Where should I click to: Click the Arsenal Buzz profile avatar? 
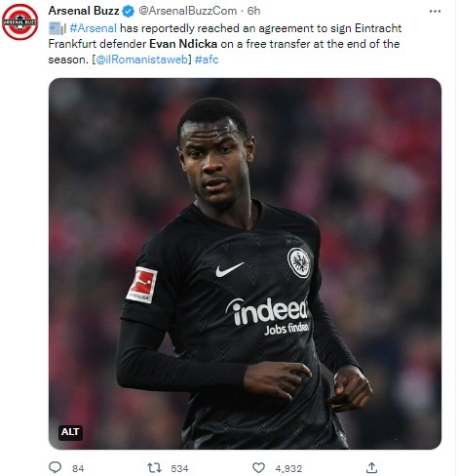[19, 21]
